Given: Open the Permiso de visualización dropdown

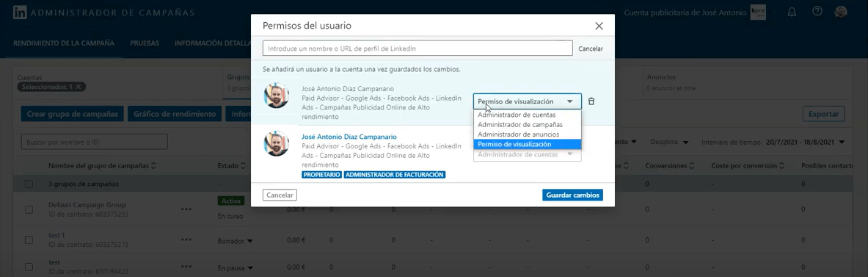Looking at the screenshot, I should coord(527,101).
